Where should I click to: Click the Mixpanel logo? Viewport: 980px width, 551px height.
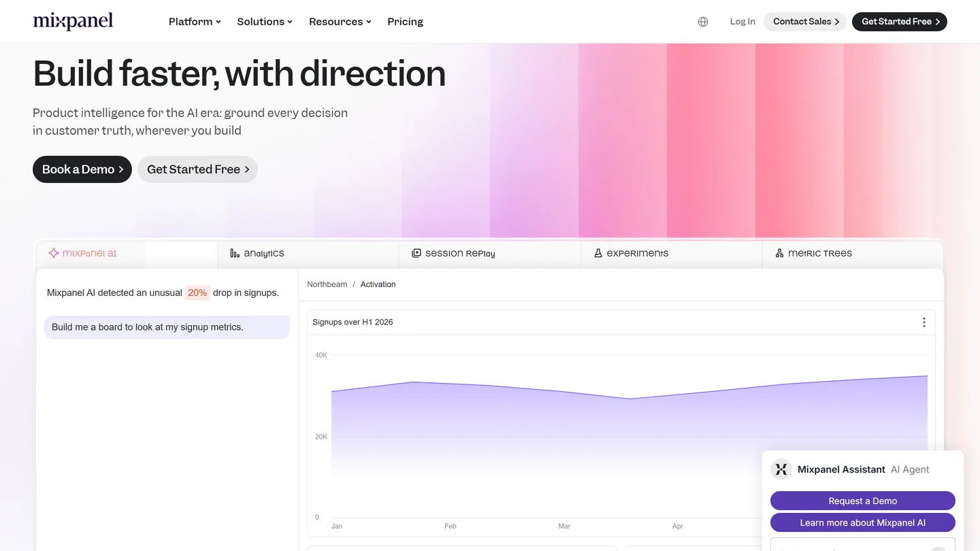(x=73, y=21)
